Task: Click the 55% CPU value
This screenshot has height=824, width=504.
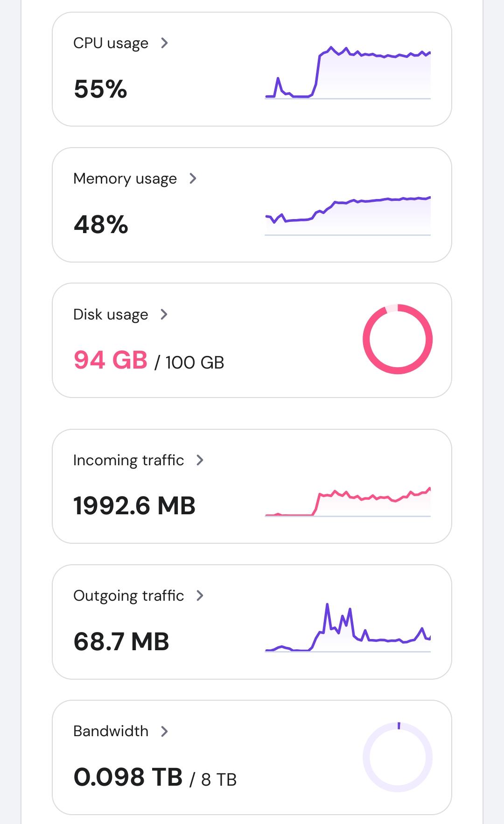Action: tap(100, 89)
